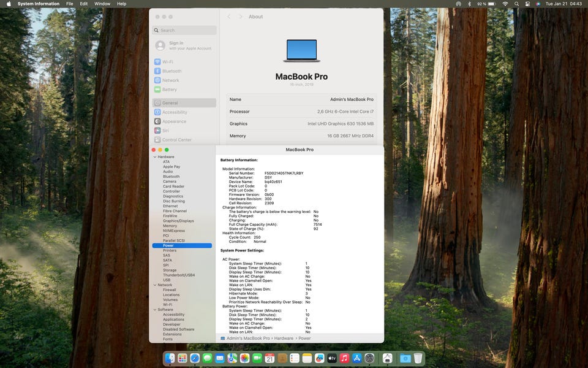Image resolution: width=588 pixels, height=368 pixels.
Task: Collapse the Software section in sidebar
Action: [155, 310]
